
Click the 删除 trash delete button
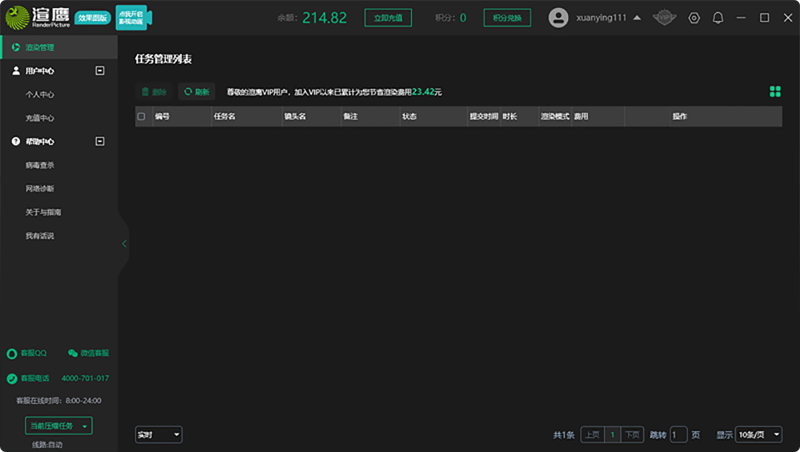[x=154, y=92]
